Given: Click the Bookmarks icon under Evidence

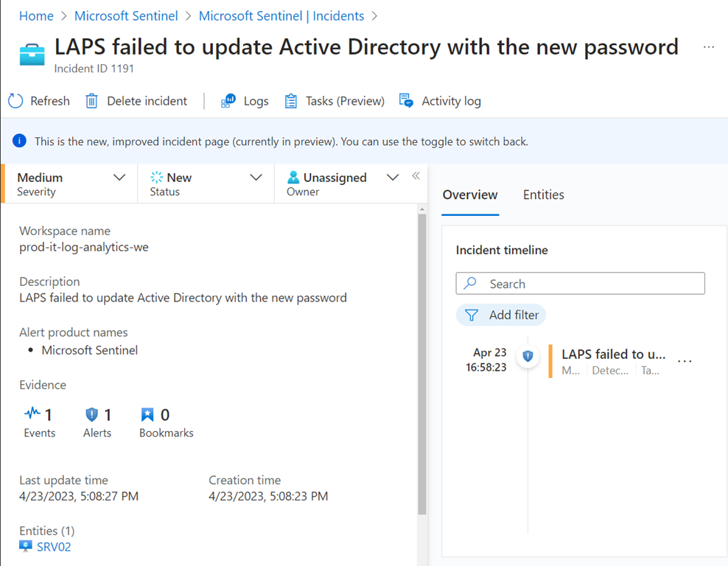Looking at the screenshot, I should [147, 415].
